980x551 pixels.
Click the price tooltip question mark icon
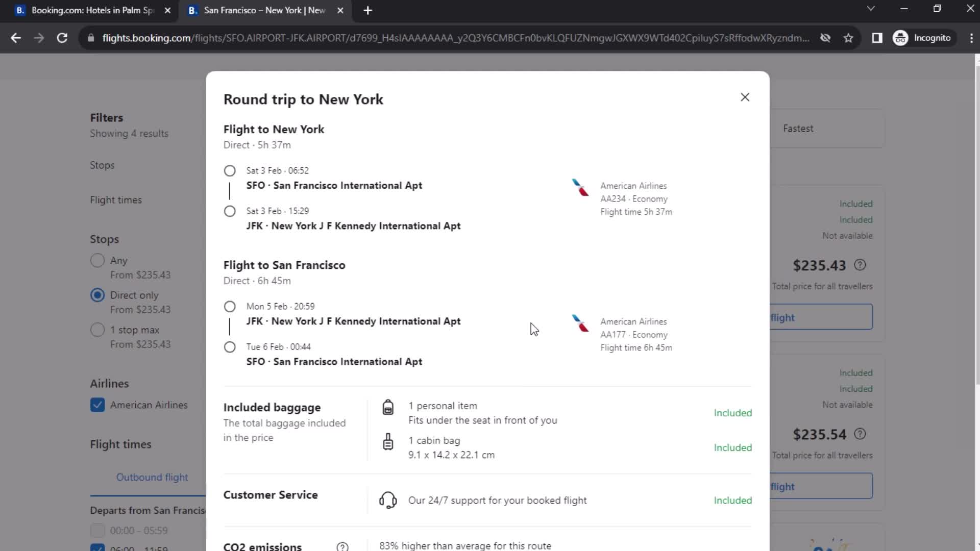coord(861,264)
